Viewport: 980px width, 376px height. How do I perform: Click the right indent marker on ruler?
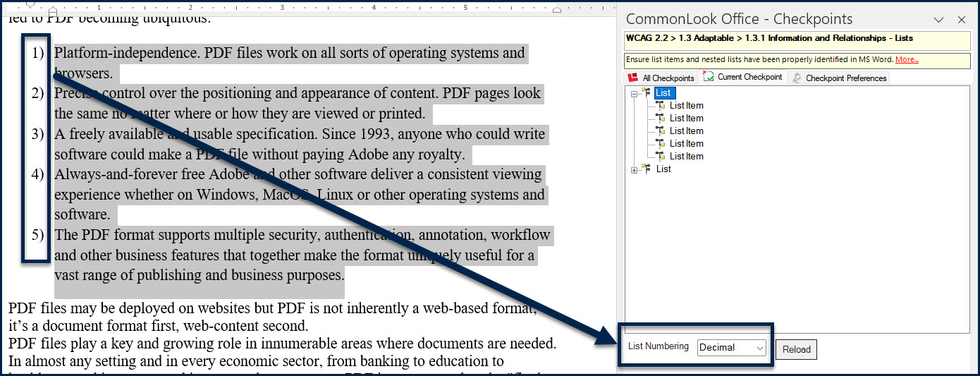pyautogui.click(x=557, y=9)
